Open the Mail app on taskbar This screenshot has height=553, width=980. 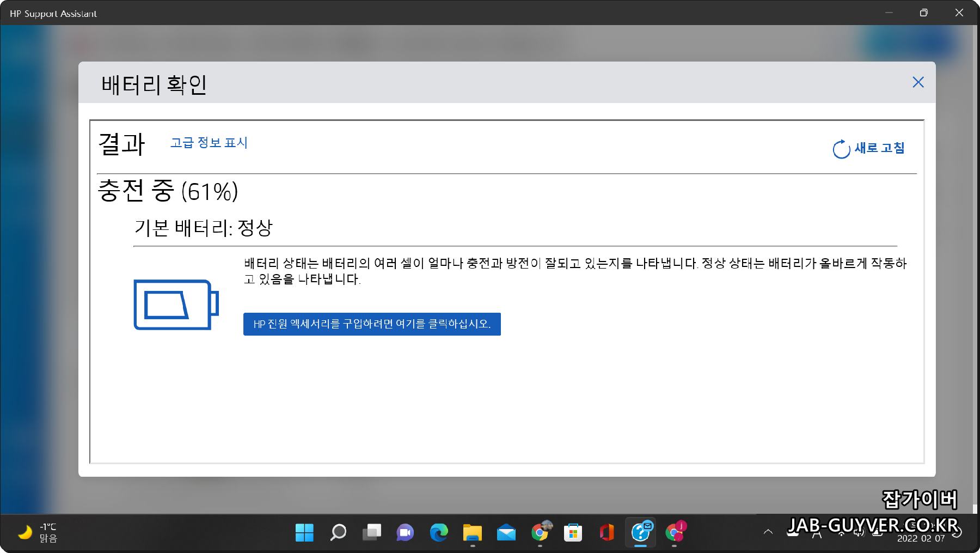506,532
